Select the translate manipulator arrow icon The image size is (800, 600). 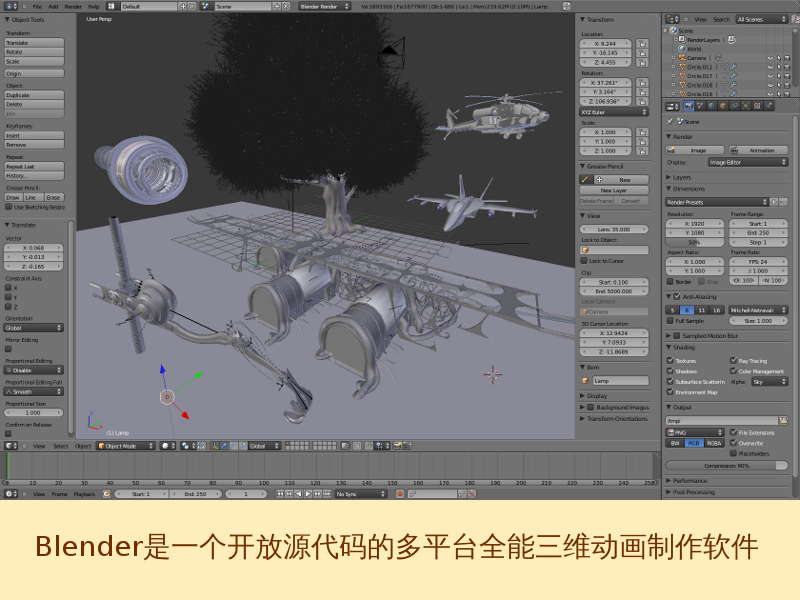pos(223,446)
